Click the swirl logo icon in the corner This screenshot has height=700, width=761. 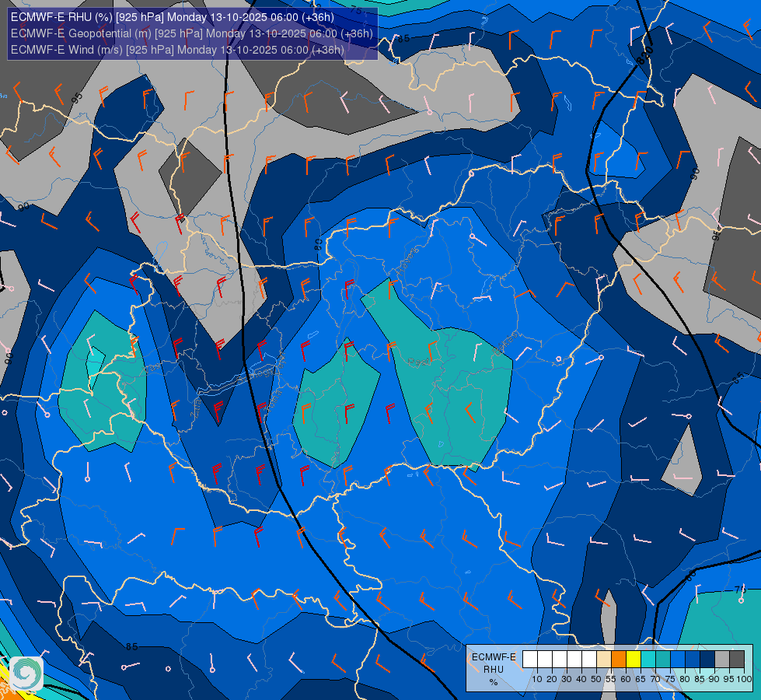26,674
